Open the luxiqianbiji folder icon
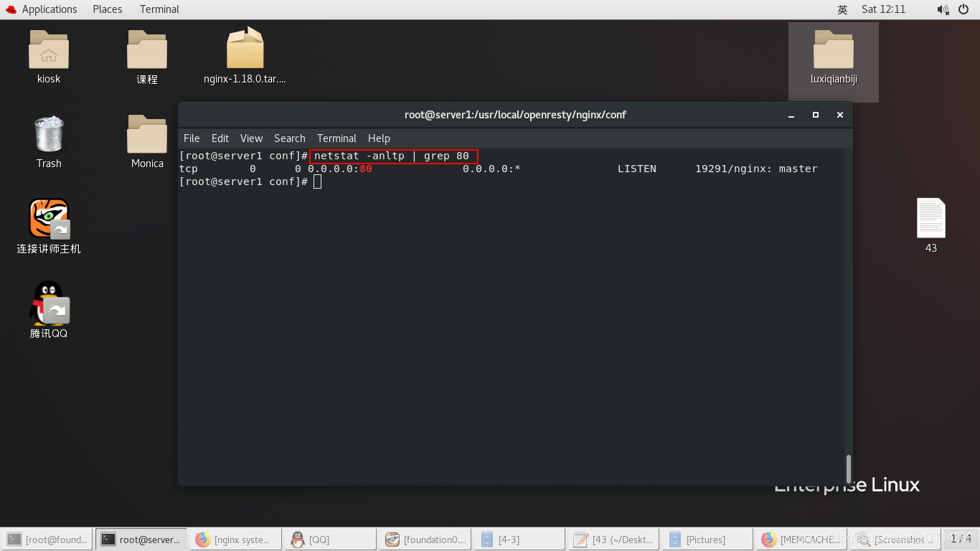Screen dimensions: 980x551 coord(834,50)
